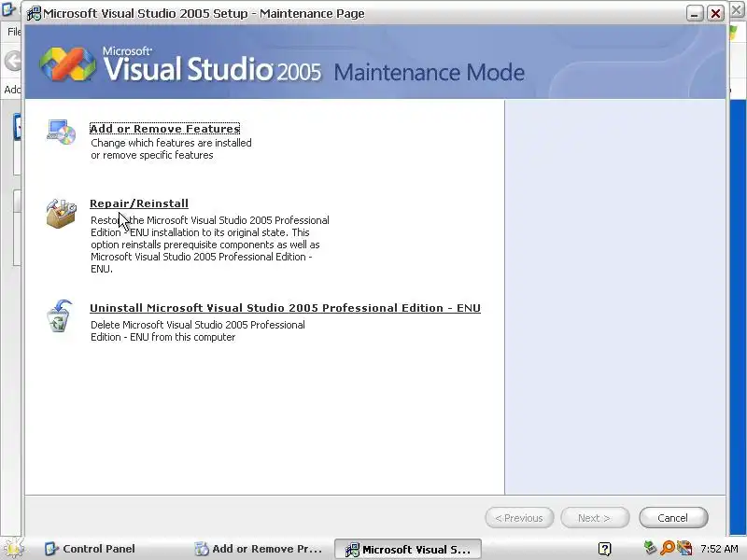Click the text 'option reinstalls prerequisite components as well as'

[x=204, y=245]
